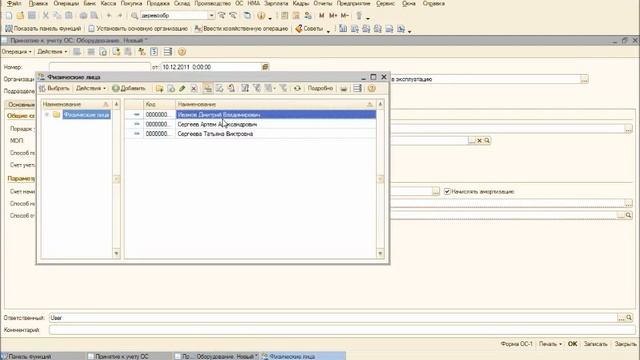Screen dimensions: 640x360
Task: Click the list settings icon in document toolbar
Action: (x=168, y=52)
